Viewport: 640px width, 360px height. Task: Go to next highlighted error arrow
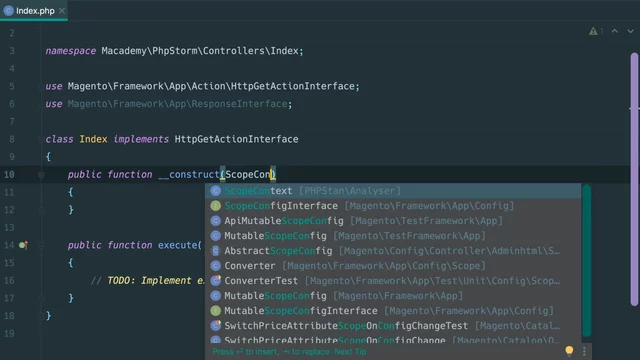pyautogui.click(x=631, y=31)
